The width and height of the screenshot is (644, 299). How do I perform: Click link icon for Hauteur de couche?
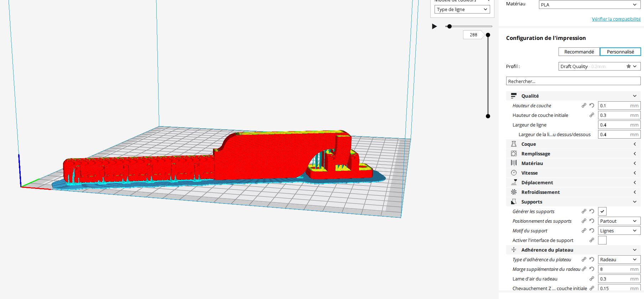pos(584,105)
